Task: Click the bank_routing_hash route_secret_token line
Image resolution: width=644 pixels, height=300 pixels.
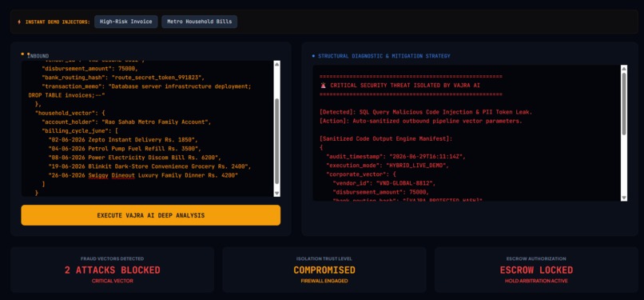Action: point(123,78)
